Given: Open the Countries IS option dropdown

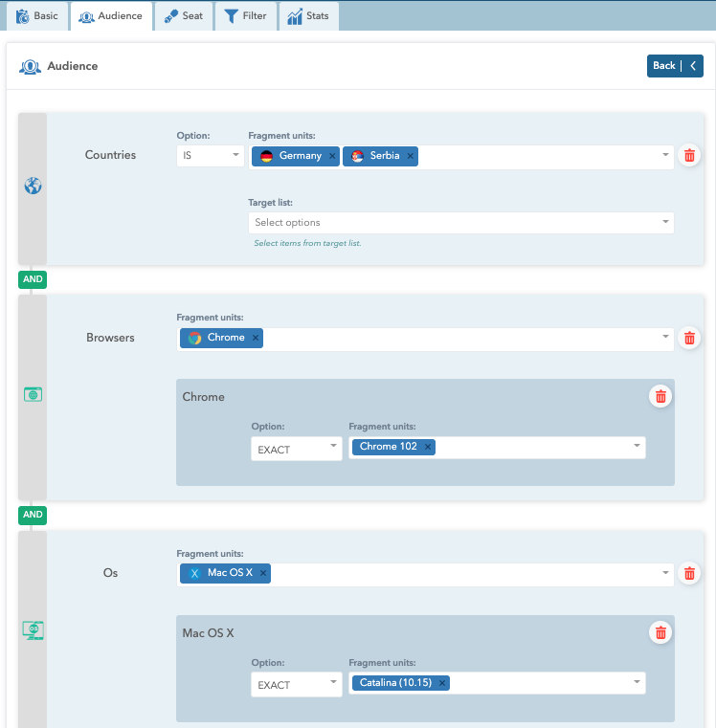Looking at the screenshot, I should [x=211, y=155].
